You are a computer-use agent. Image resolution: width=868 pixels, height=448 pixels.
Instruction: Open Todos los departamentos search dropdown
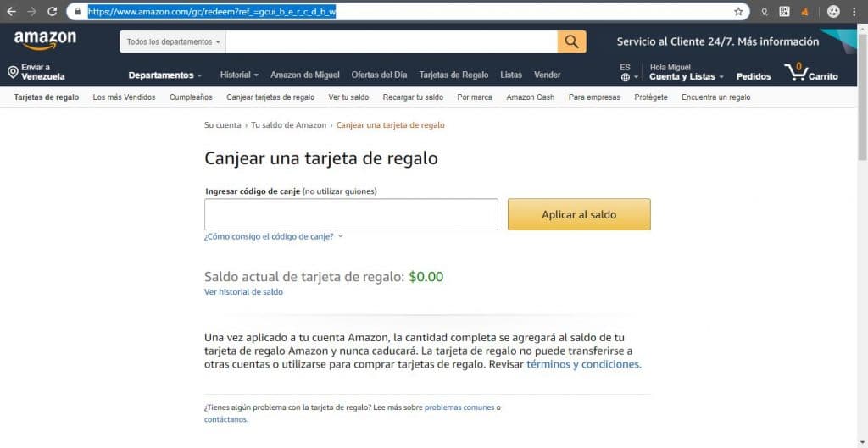(173, 41)
